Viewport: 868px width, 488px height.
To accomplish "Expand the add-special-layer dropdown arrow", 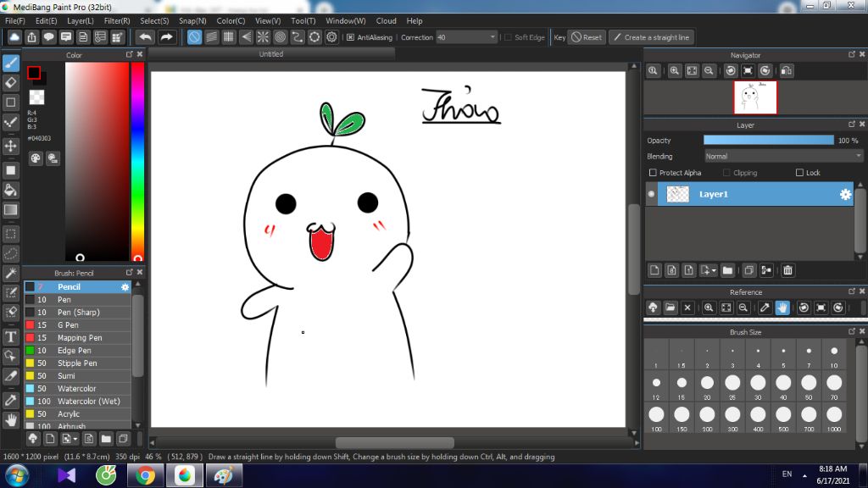I will tap(714, 270).
